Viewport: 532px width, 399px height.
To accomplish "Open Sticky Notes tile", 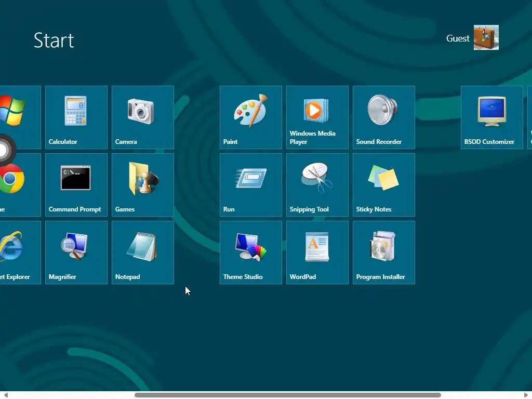I will point(384,185).
